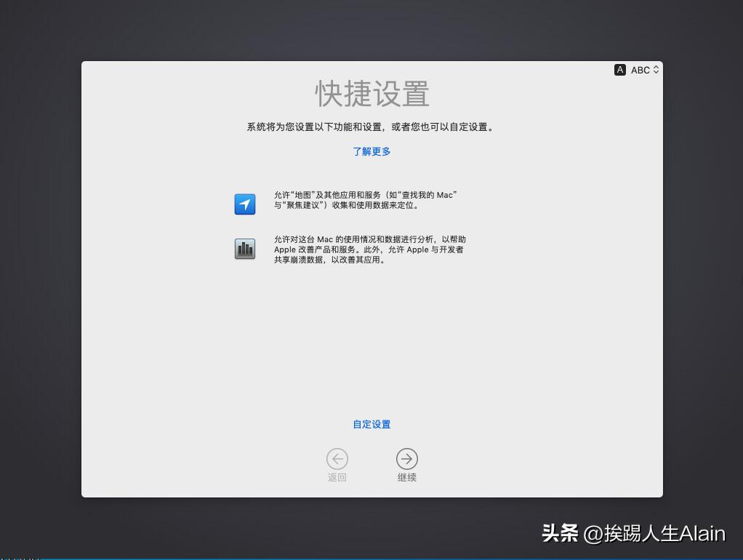Click the 继续 text label below the arrow
743x560 pixels.
pos(406,477)
